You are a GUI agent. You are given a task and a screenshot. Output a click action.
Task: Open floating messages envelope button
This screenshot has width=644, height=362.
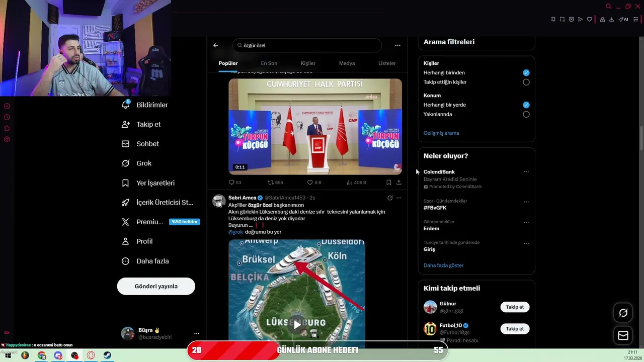pos(623,335)
